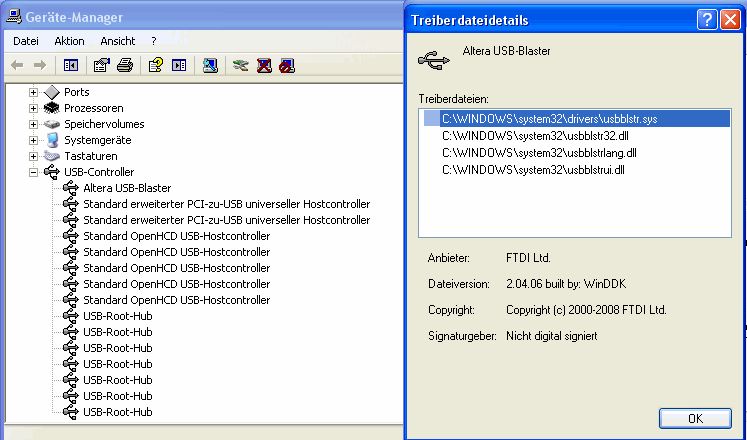Click the Systemgeräte computer icon
The image size is (747, 440).
tap(51, 140)
